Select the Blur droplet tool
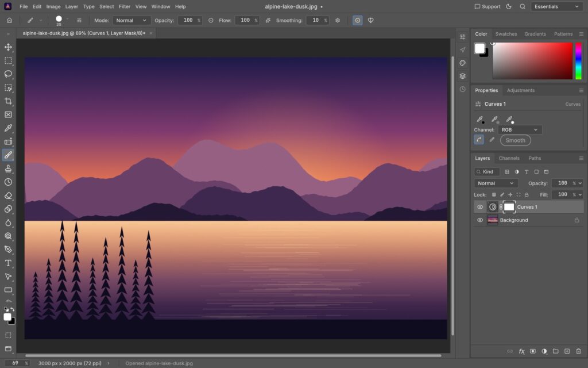 [8, 223]
